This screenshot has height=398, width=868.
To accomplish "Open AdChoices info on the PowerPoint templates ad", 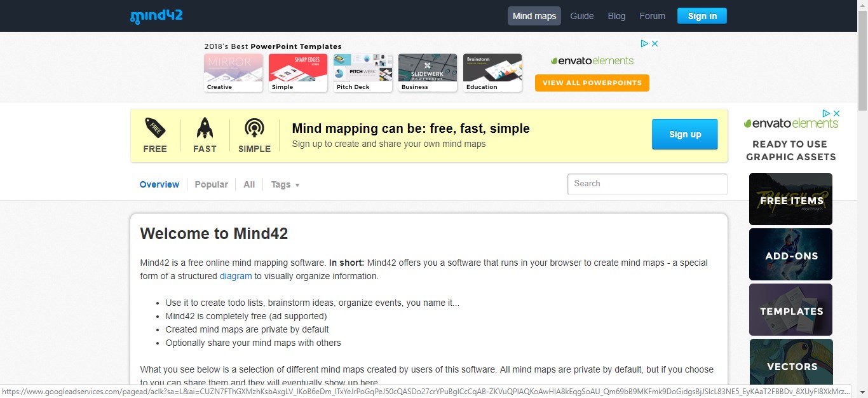I will tap(644, 44).
